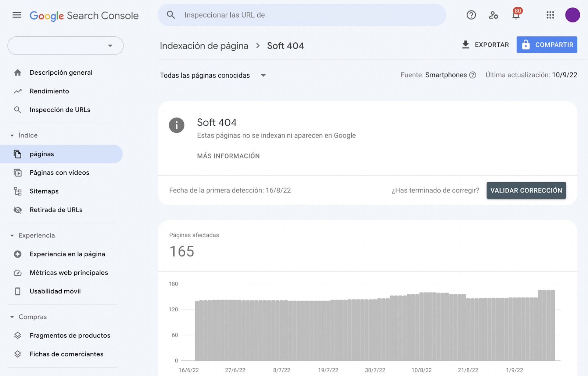The height and width of the screenshot is (376, 588).
Task: Collapse the Experiencia sidebar section
Action: 12,235
